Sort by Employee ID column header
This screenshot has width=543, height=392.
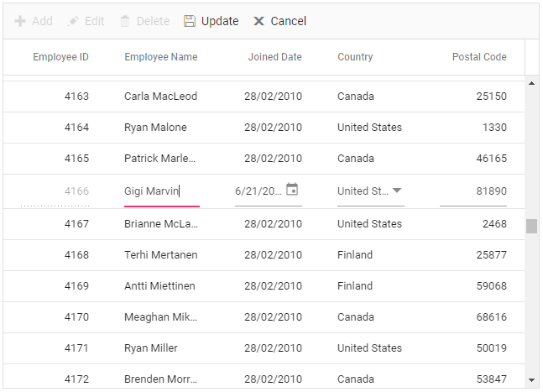(60, 57)
